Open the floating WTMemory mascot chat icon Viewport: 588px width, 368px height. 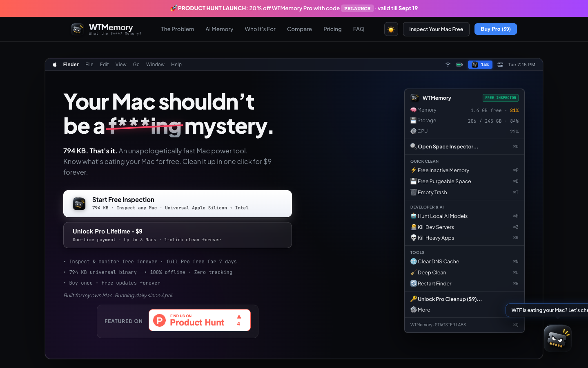point(557,339)
